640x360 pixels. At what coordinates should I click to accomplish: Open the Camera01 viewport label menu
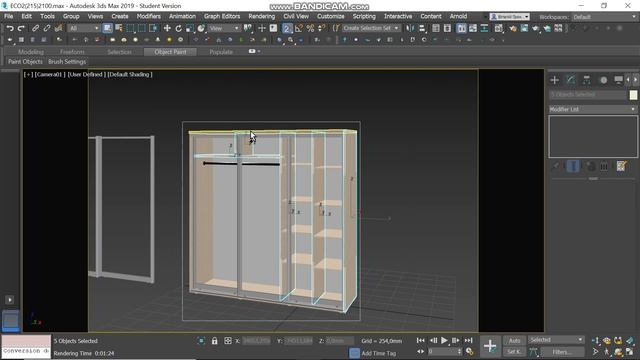[x=50, y=75]
